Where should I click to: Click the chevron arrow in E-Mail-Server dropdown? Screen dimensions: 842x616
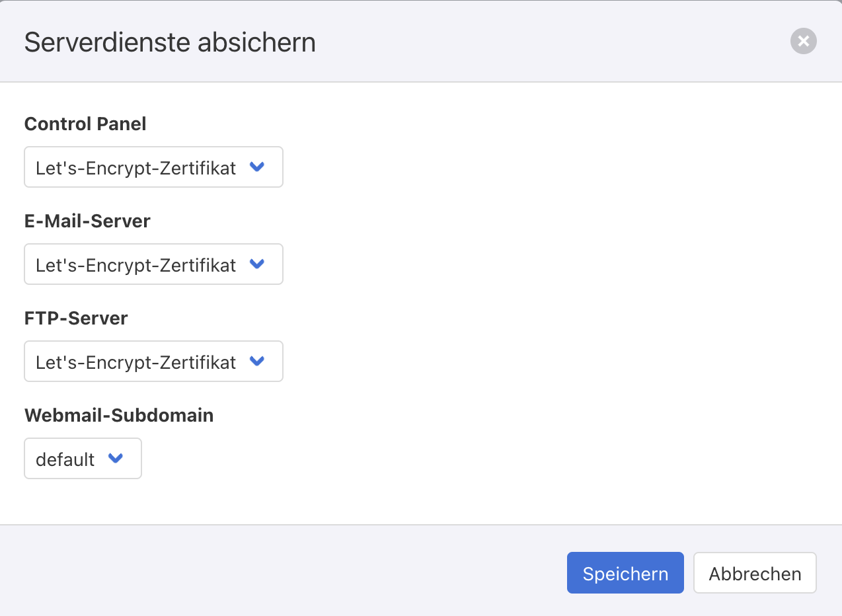point(257,264)
